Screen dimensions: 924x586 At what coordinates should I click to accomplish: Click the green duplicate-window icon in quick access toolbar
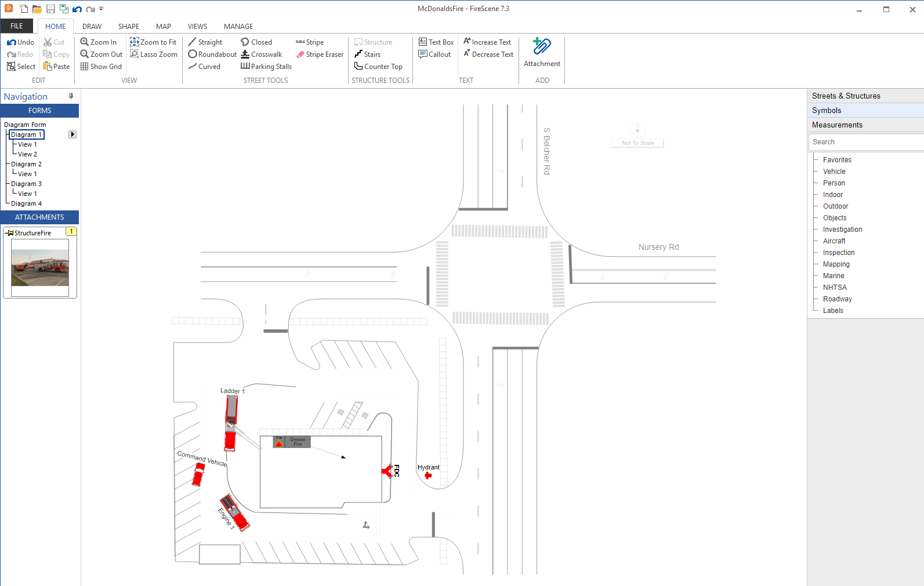coord(64,9)
